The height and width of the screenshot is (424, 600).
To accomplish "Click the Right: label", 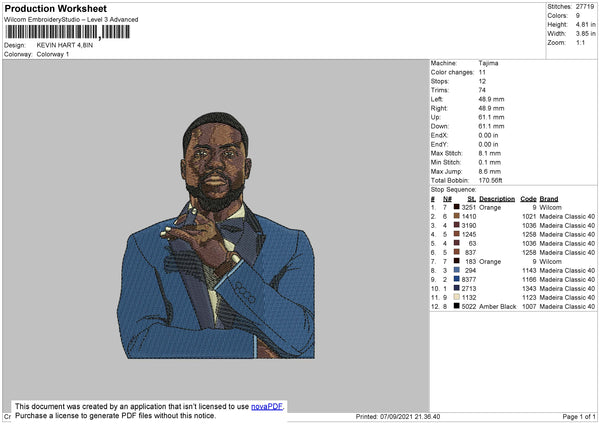I will (x=439, y=108).
